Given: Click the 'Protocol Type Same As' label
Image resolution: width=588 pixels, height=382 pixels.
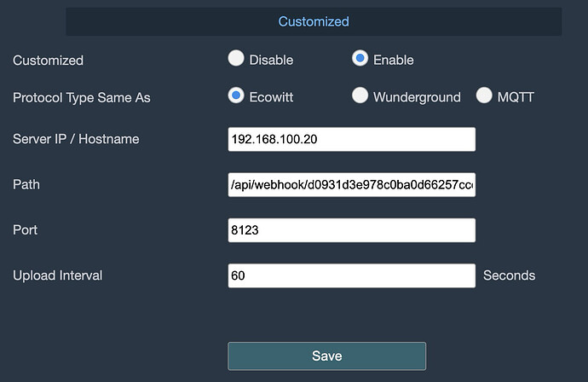Looking at the screenshot, I should pos(81,97).
